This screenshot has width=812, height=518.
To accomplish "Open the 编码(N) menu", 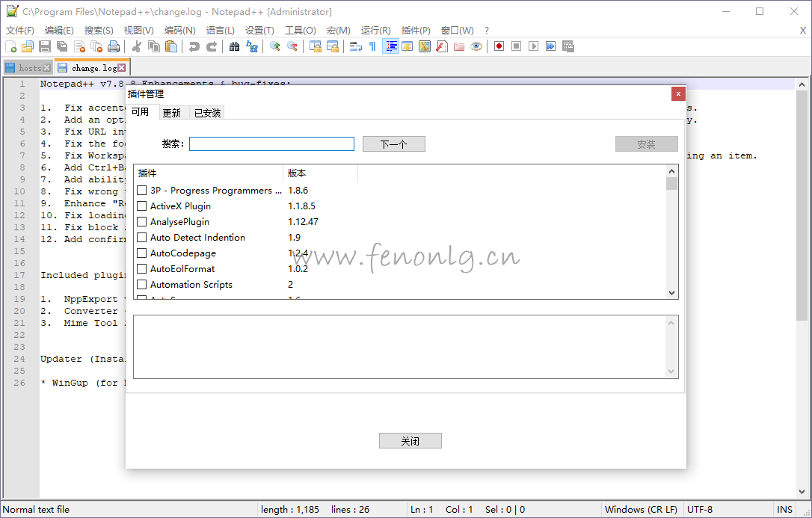I will 179,30.
